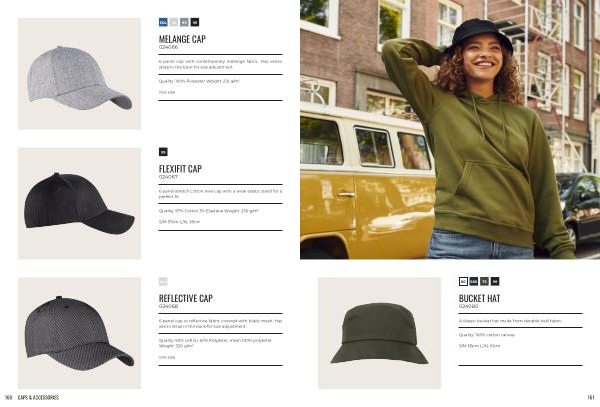The height and width of the screenshot is (407, 600).
Task: Select the black Bucket Hat color swatch
Action: 495,282
